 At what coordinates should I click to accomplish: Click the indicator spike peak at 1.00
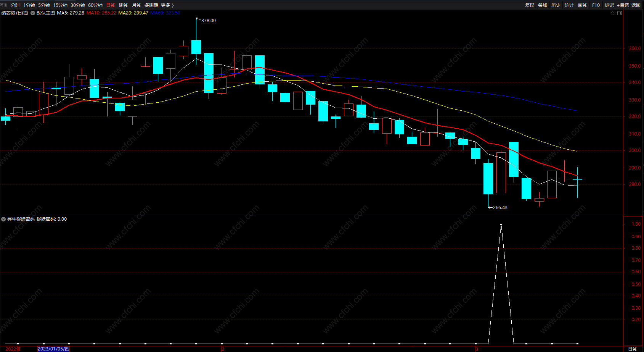[501, 224]
